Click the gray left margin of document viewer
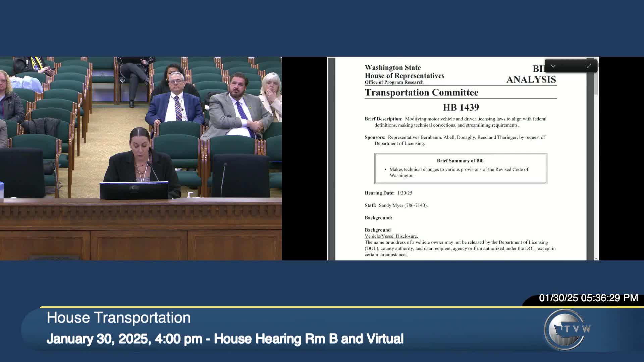 point(331,158)
